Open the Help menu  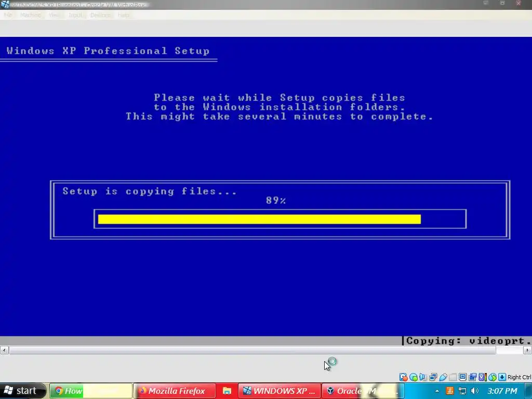[124, 15]
